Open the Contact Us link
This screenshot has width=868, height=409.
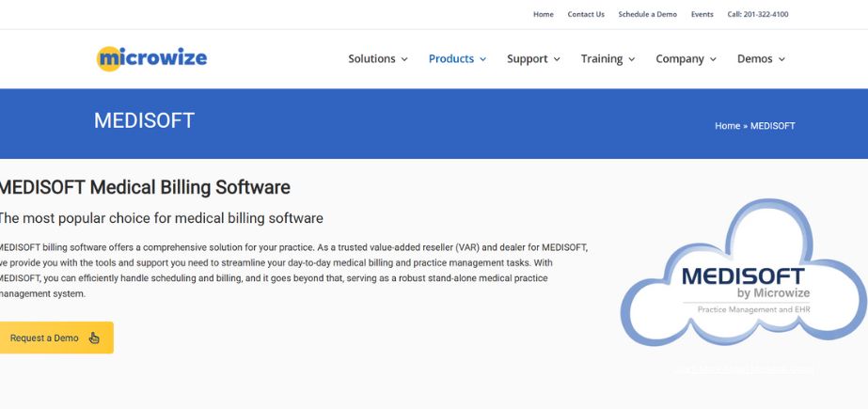[586, 14]
